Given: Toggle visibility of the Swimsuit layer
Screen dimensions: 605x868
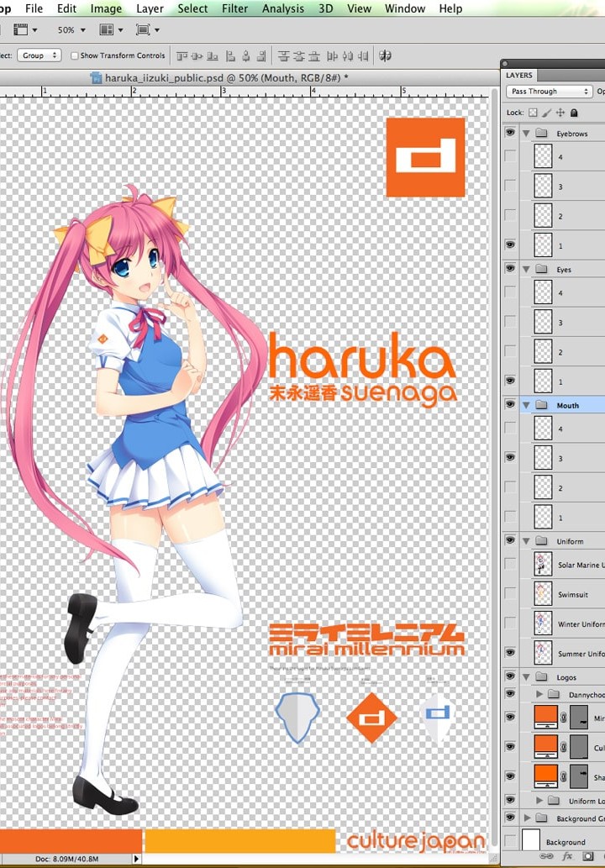Looking at the screenshot, I should pos(510,594).
